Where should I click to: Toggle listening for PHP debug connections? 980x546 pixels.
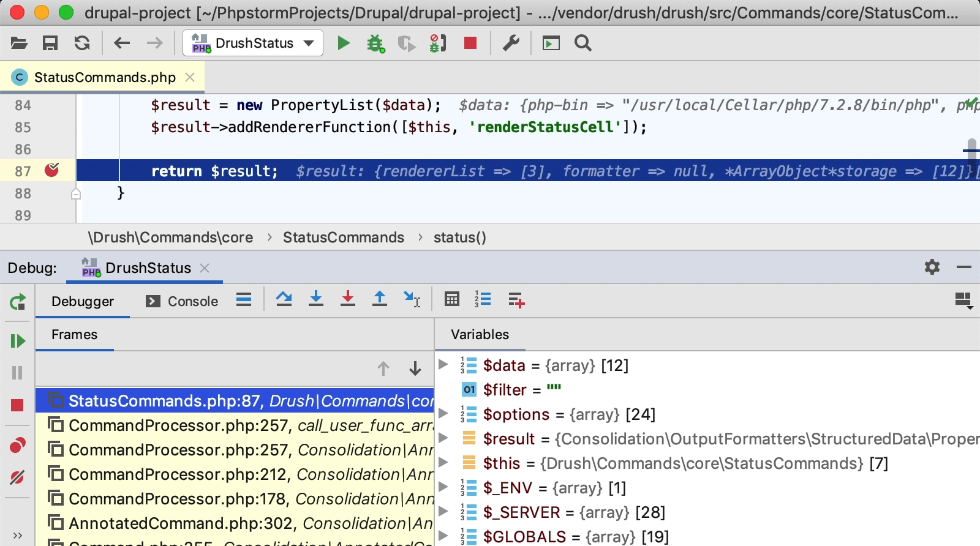[438, 43]
